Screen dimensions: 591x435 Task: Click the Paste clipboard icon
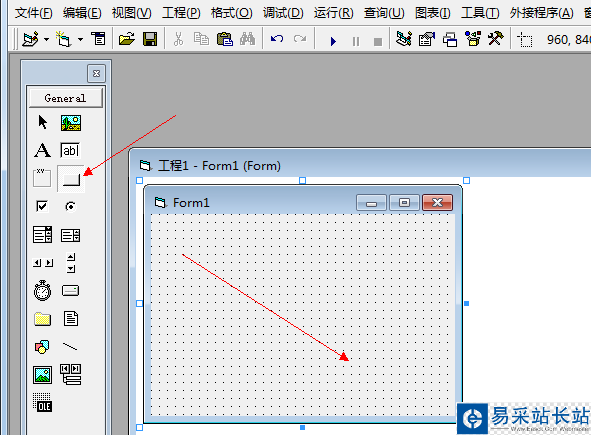tap(225, 39)
